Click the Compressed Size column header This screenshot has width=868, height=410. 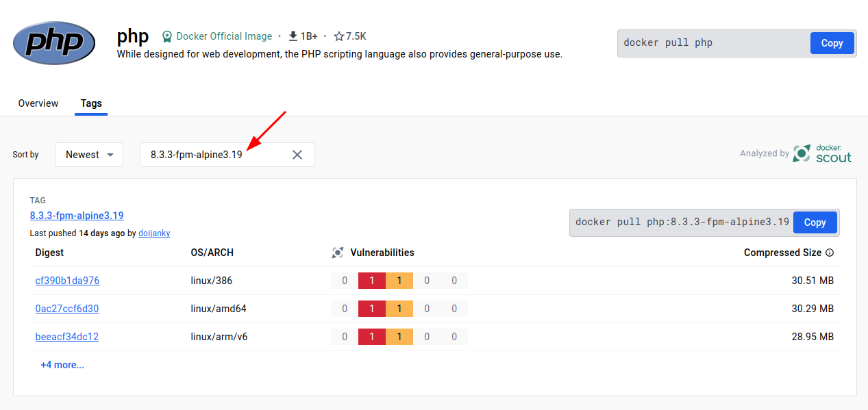(x=782, y=253)
